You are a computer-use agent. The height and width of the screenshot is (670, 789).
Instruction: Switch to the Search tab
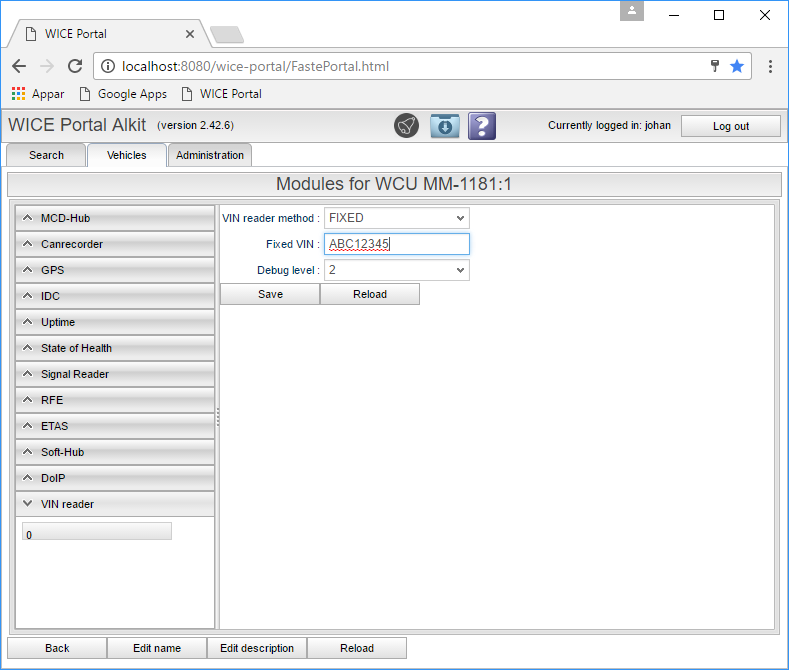pyautogui.click(x=46, y=155)
